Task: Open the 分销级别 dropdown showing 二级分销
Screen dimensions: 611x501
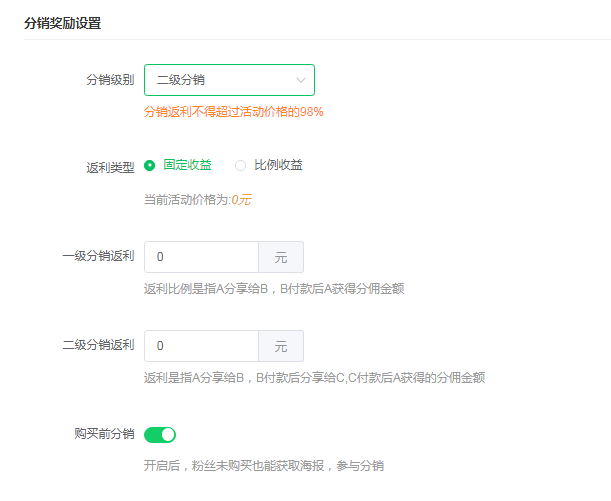Action: coord(229,80)
